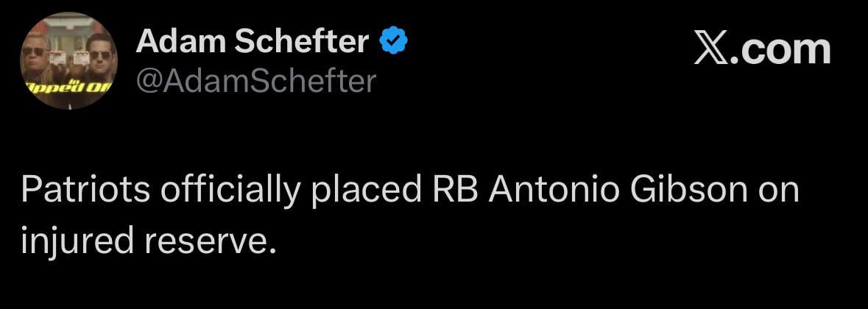Click the X logo in the watermark
This screenshot has height=309, width=868.
(710, 50)
